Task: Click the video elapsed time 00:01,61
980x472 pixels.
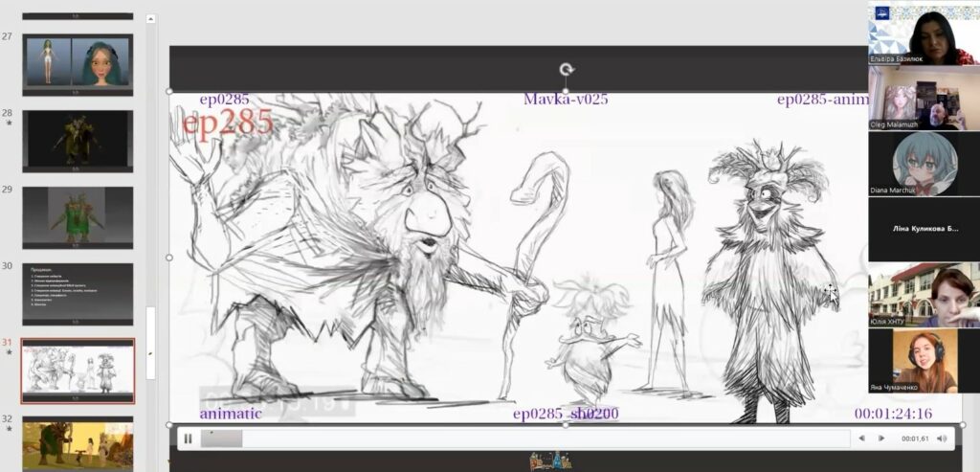Action: coord(915,438)
